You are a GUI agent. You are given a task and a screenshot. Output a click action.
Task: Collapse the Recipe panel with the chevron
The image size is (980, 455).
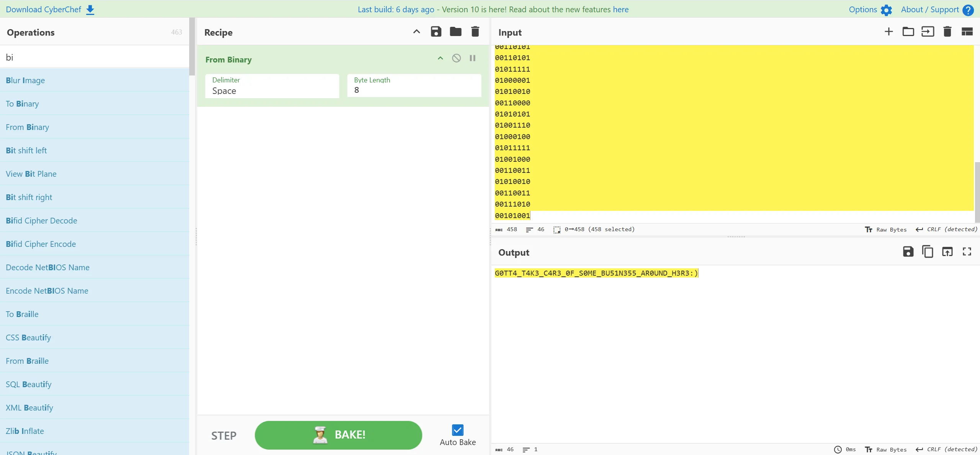tap(416, 32)
